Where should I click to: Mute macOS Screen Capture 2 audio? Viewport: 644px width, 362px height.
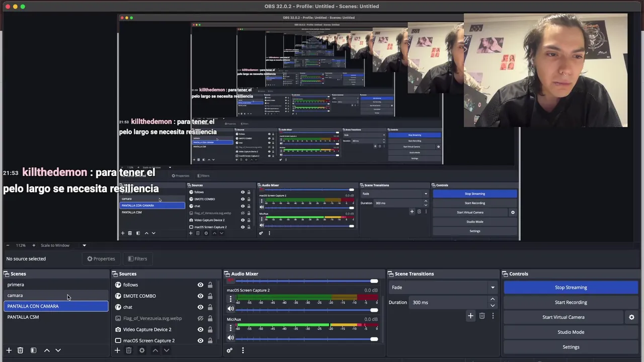(x=230, y=309)
